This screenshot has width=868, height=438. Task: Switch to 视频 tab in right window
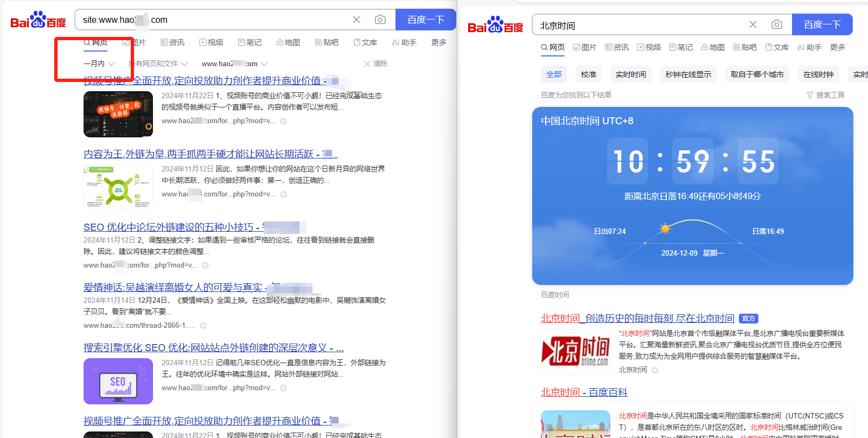point(649,47)
